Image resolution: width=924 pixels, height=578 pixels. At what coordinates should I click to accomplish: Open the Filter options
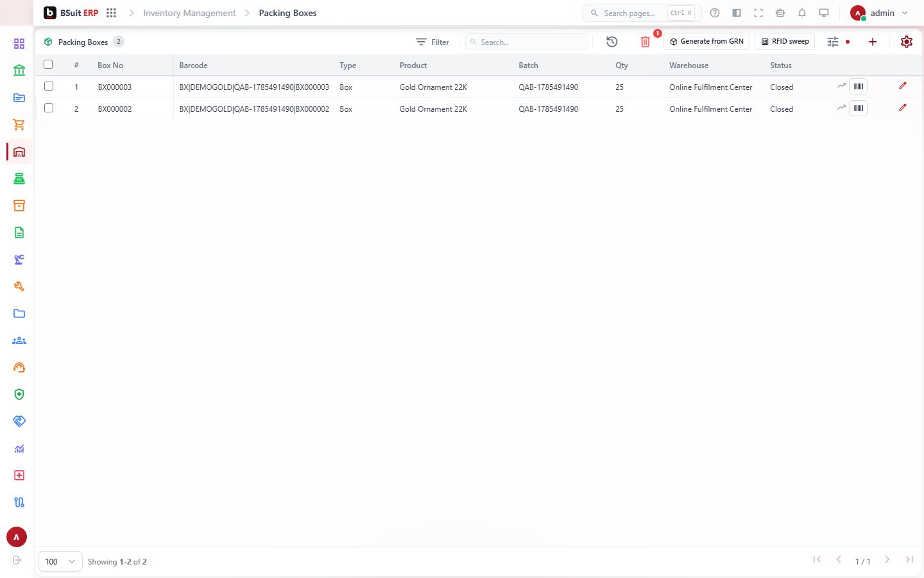432,42
